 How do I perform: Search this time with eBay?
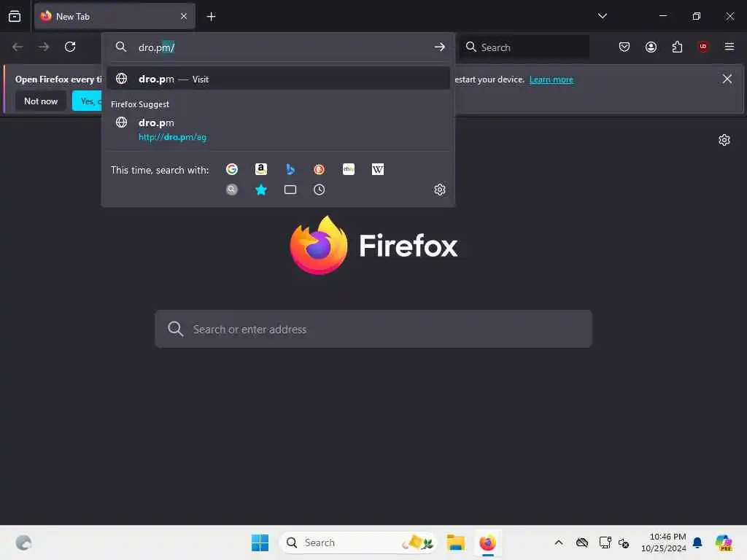pyautogui.click(x=349, y=169)
